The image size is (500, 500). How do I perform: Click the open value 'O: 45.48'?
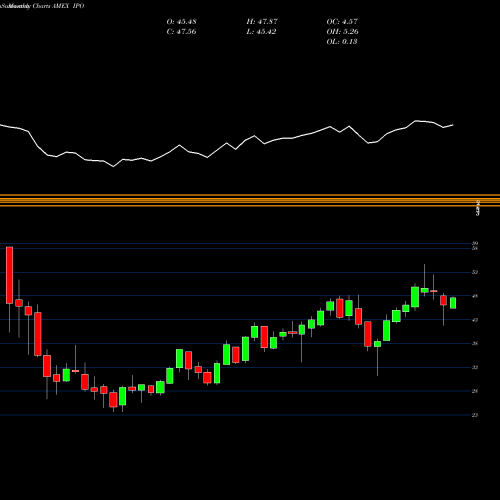coord(181,22)
